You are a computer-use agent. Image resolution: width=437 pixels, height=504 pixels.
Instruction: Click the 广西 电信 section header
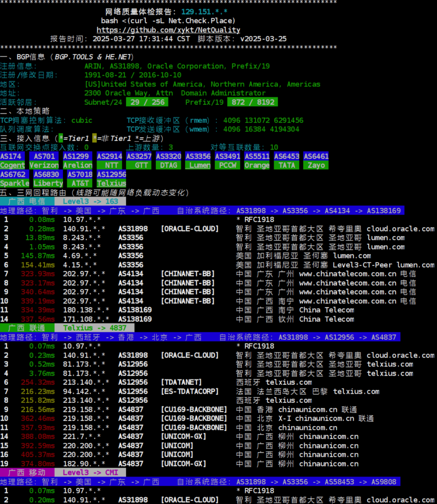point(27,201)
